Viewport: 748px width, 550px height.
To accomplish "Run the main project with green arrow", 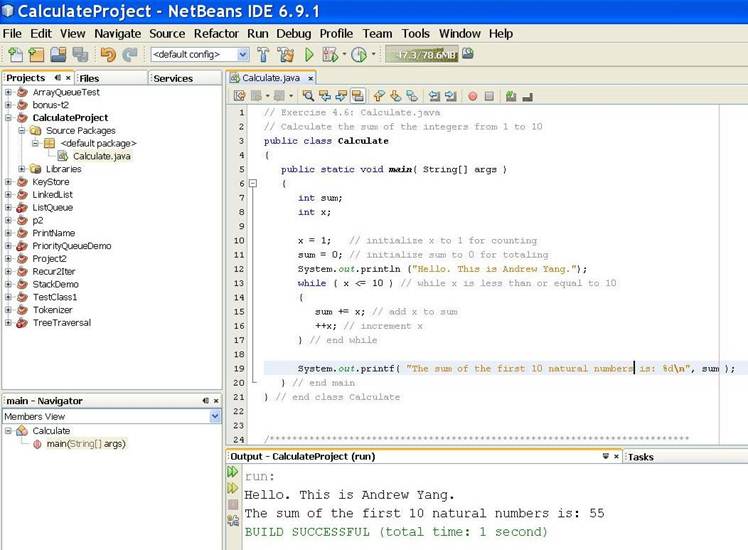I will coord(309,54).
